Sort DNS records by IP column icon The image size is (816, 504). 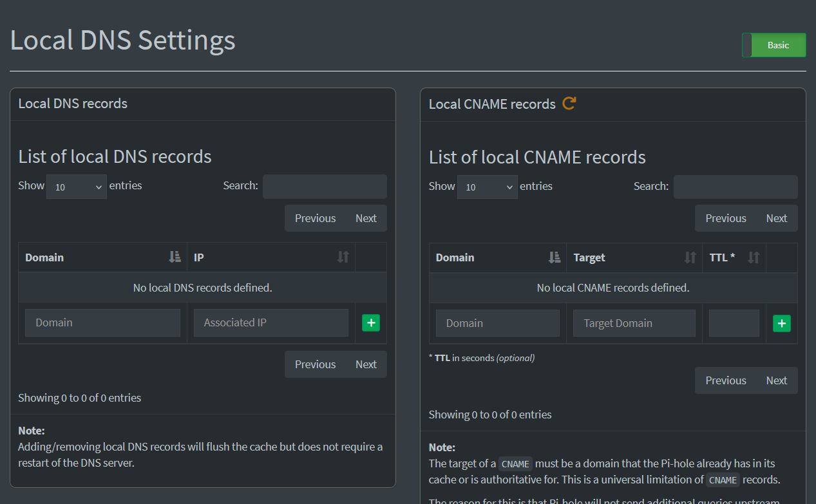tap(343, 257)
